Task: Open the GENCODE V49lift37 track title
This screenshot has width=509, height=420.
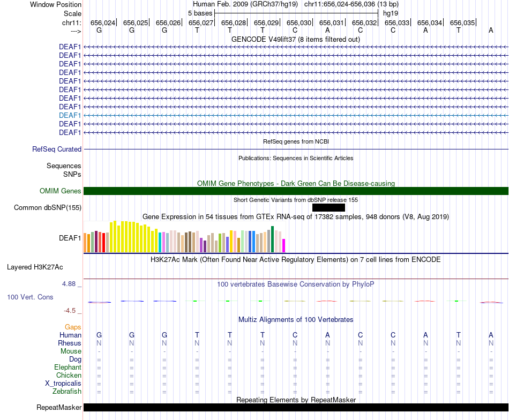Action: tap(295, 39)
